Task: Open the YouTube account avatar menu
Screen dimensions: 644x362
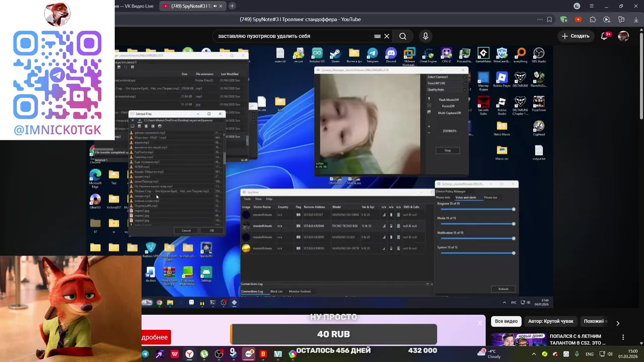Action: (623, 36)
